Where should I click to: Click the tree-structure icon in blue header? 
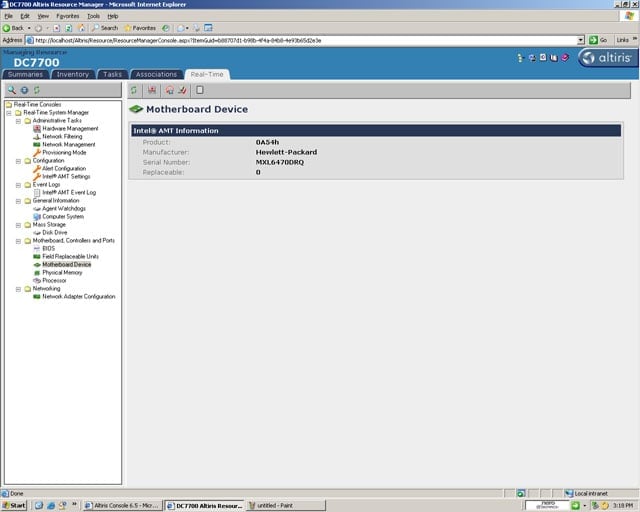pos(520,58)
